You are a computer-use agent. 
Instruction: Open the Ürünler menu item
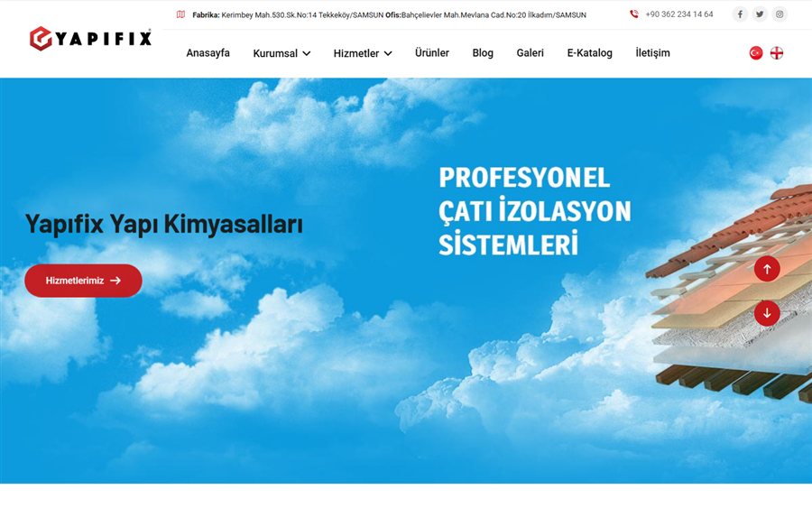(x=432, y=53)
